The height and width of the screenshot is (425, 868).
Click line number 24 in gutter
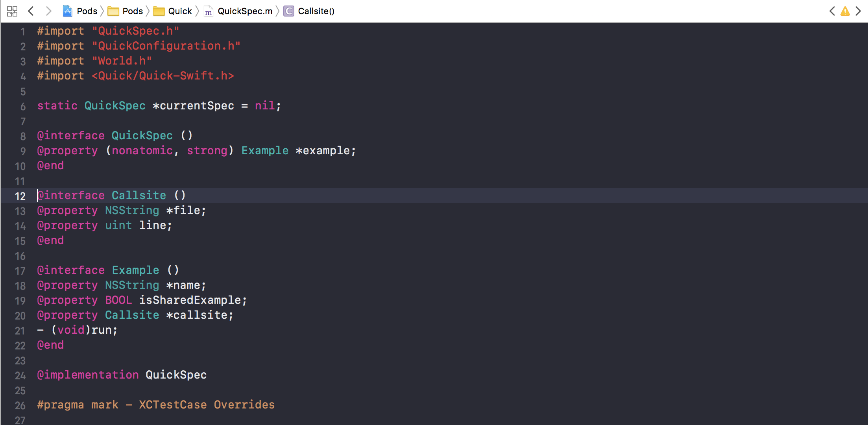tap(20, 375)
